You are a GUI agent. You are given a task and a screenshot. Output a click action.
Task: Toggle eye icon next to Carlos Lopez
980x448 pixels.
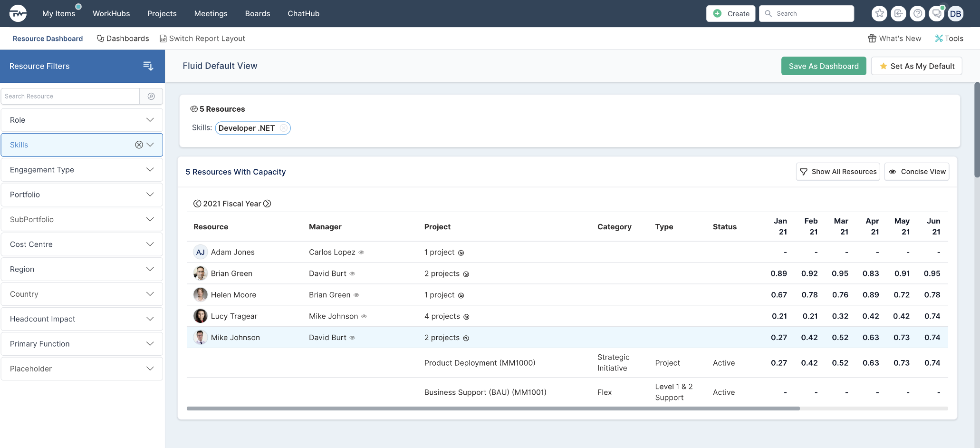[x=361, y=253]
